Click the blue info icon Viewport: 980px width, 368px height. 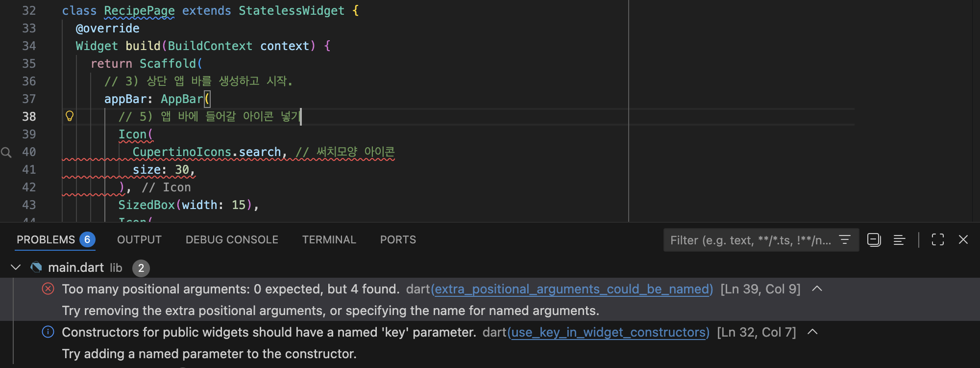click(48, 332)
